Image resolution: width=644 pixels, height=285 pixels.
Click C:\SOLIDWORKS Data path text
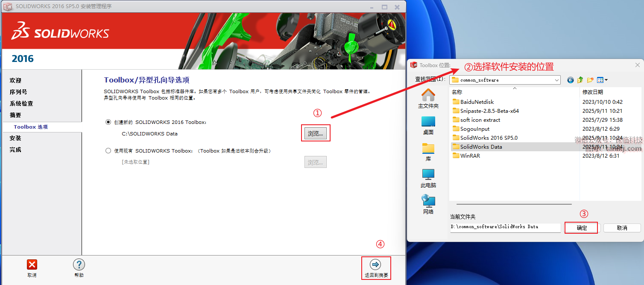(x=149, y=134)
